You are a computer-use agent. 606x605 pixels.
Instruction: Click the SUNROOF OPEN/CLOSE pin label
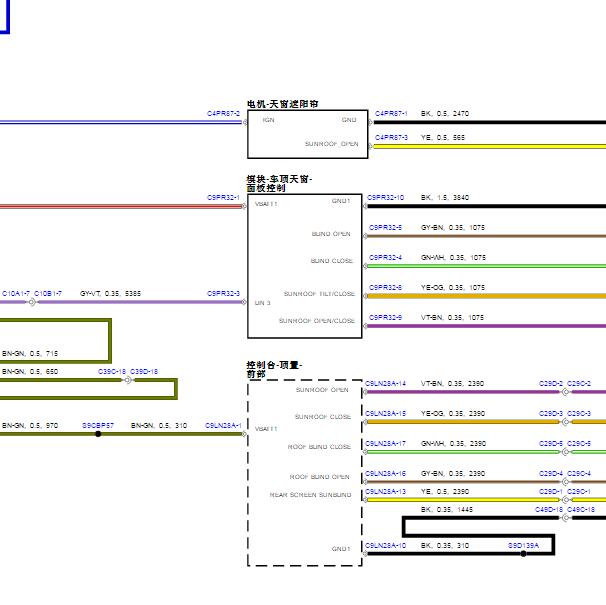(x=317, y=321)
